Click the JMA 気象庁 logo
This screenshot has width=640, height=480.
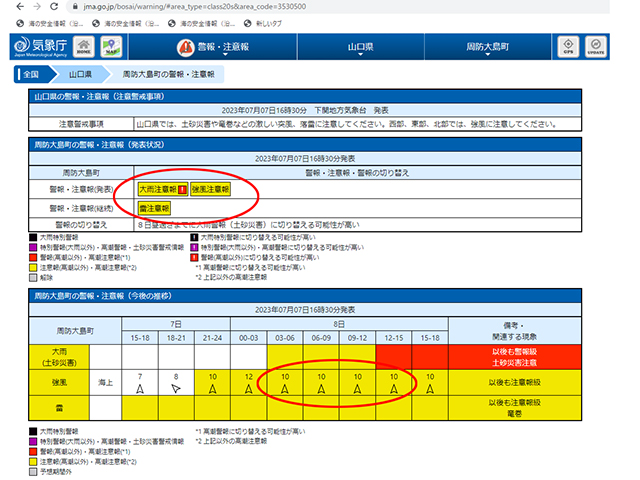pos(40,47)
